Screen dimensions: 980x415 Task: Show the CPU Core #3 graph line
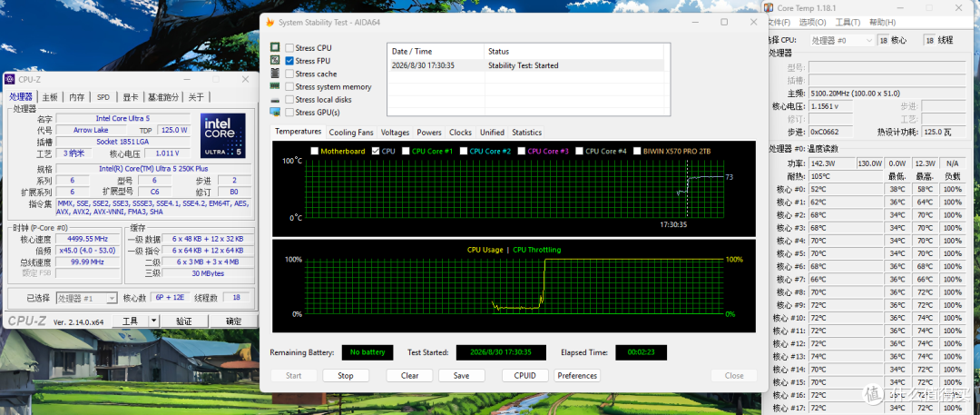pos(521,151)
